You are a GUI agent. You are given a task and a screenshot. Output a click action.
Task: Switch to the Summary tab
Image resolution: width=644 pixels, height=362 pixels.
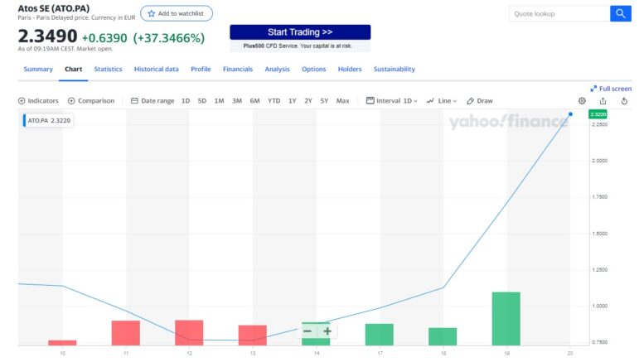38,69
